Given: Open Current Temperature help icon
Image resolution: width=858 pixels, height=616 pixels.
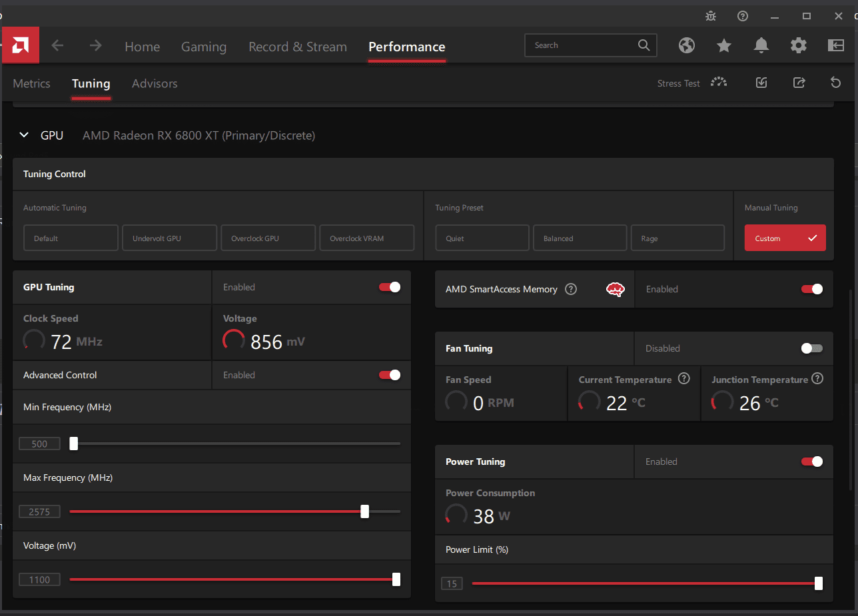Looking at the screenshot, I should 683,379.
